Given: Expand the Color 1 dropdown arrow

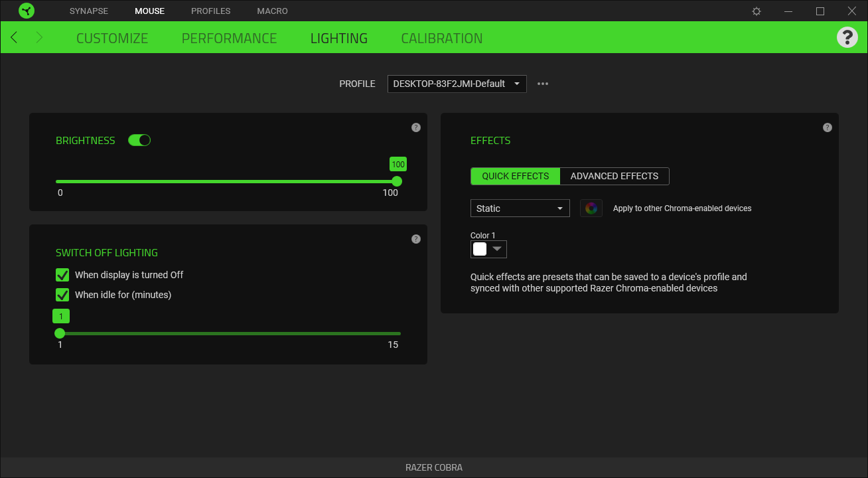Looking at the screenshot, I should pyautogui.click(x=497, y=249).
